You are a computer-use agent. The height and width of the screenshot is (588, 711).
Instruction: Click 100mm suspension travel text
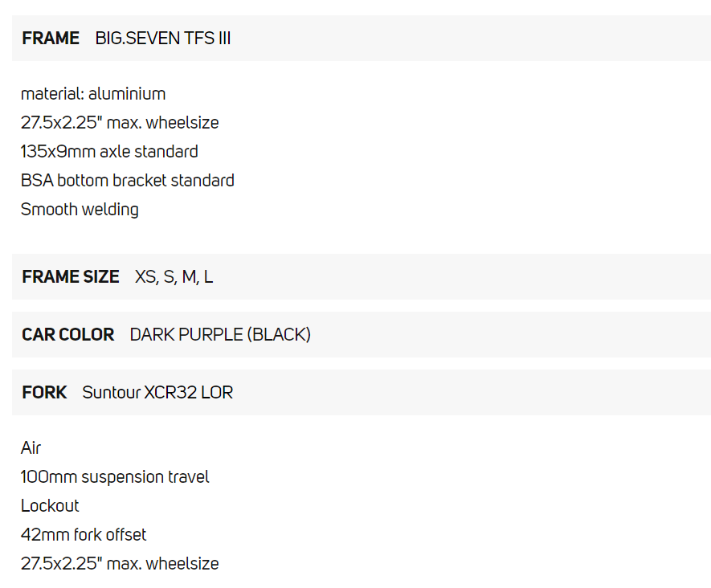115,477
